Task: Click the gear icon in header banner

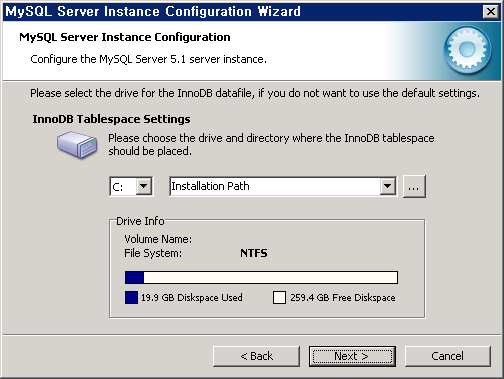Action: click(x=467, y=50)
